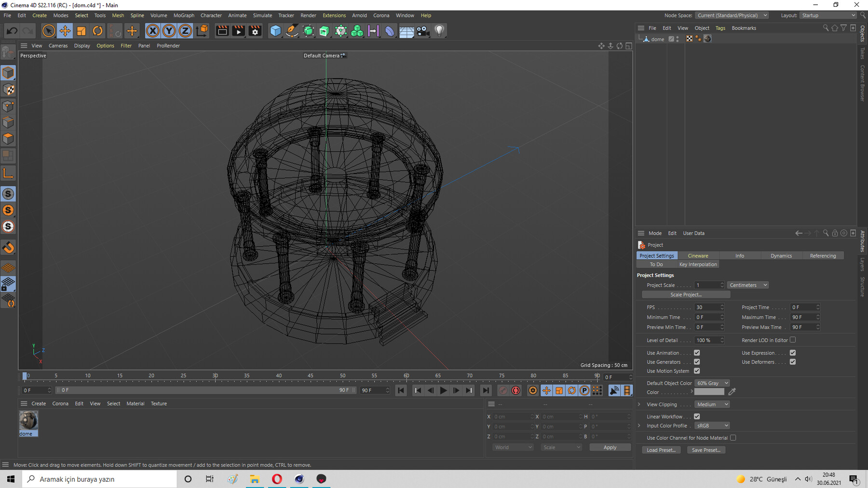The width and height of the screenshot is (868, 488).
Task: Click the Cube primitive object icon
Action: (275, 31)
